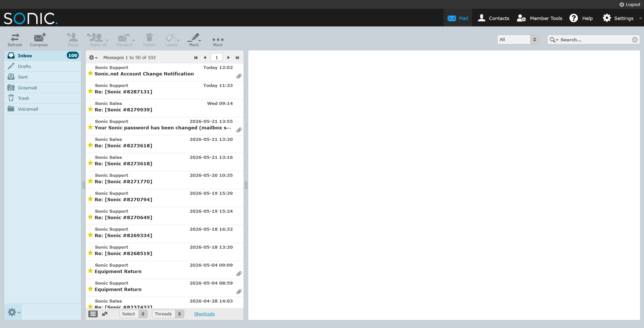644x328 pixels.
Task: Open Re: [Sonic #8273618] from 13:20
Action: pyautogui.click(x=165, y=144)
